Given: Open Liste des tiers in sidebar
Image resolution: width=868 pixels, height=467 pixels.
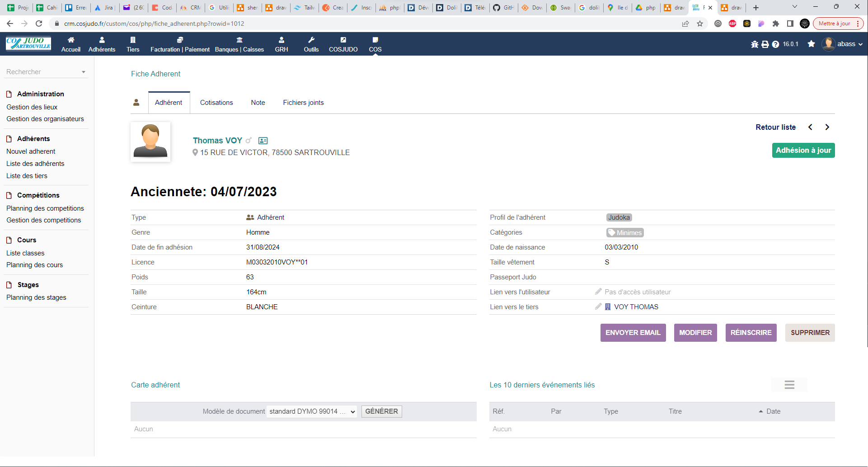Looking at the screenshot, I should (x=27, y=176).
